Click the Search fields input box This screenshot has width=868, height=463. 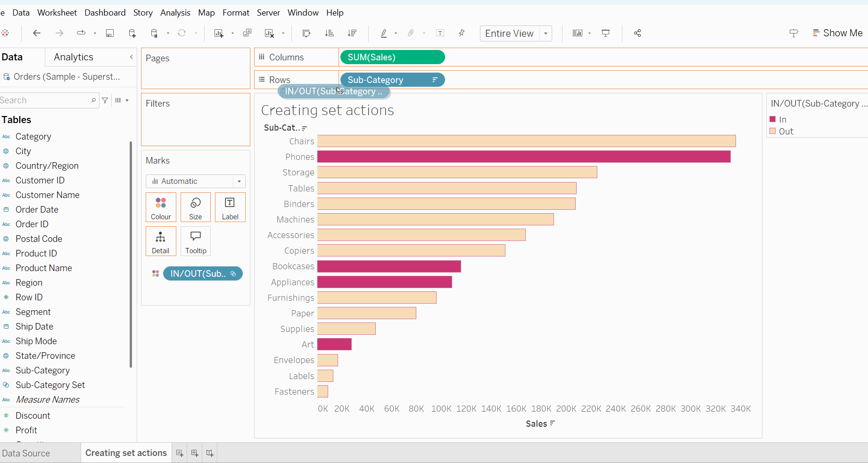pos(45,100)
